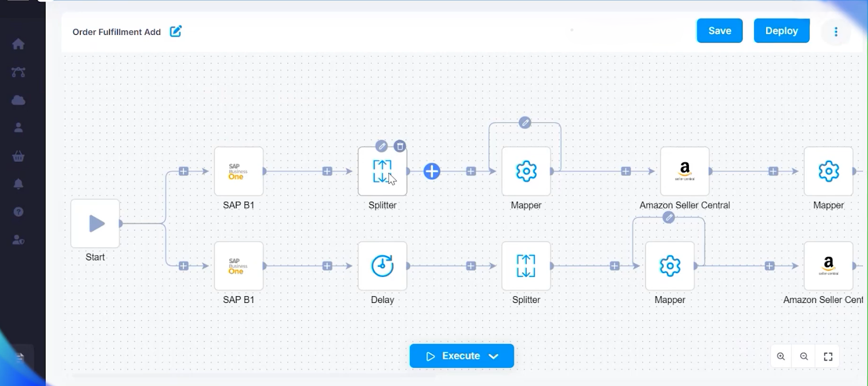Open the workflow nodes icon in sidebar
This screenshot has height=386, width=868.
(19, 72)
